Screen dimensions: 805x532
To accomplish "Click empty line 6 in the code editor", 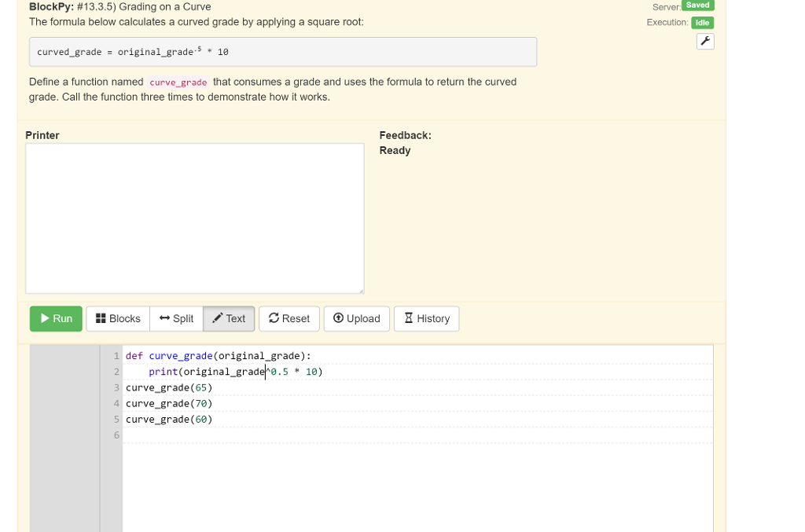I will coord(236,435).
